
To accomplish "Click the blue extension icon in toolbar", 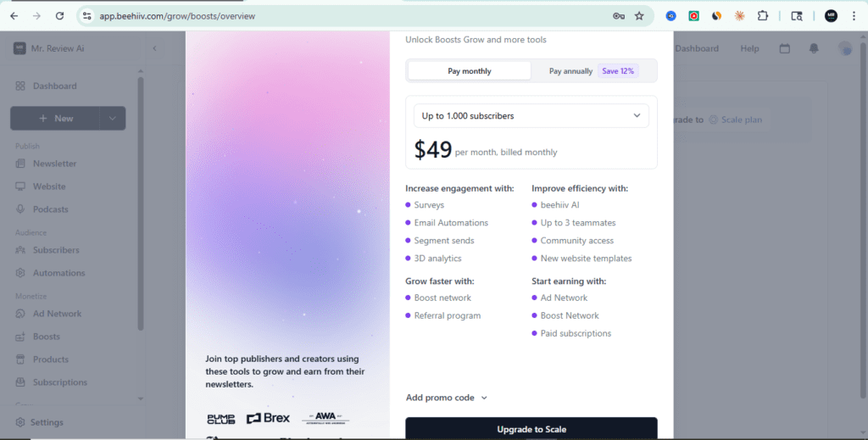I will click(671, 16).
